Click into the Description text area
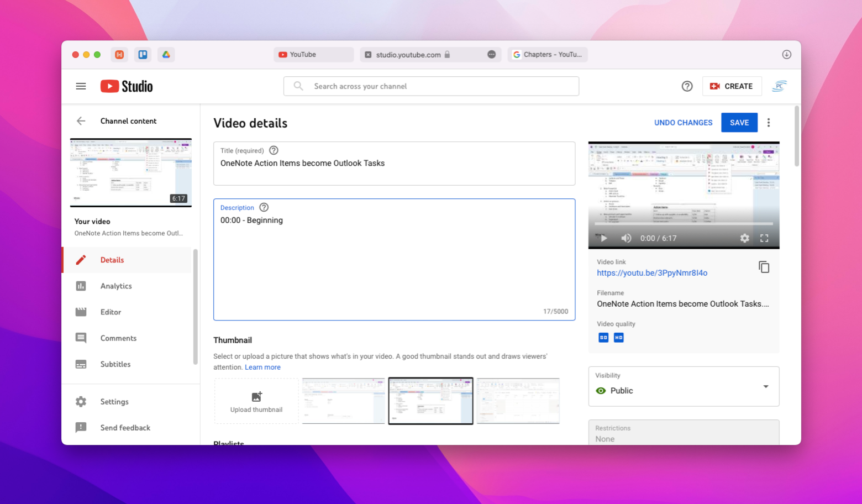Image resolution: width=862 pixels, height=504 pixels. coord(395,260)
